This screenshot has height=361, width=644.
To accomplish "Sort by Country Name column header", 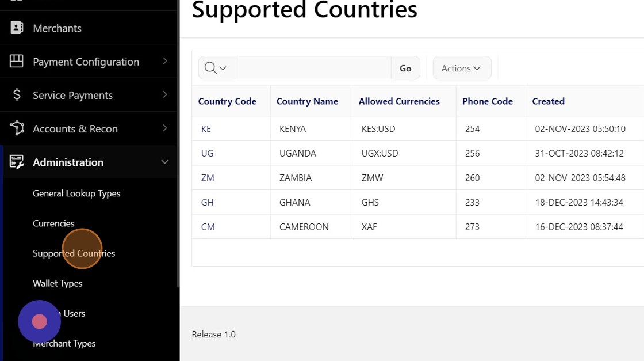I will (307, 101).
